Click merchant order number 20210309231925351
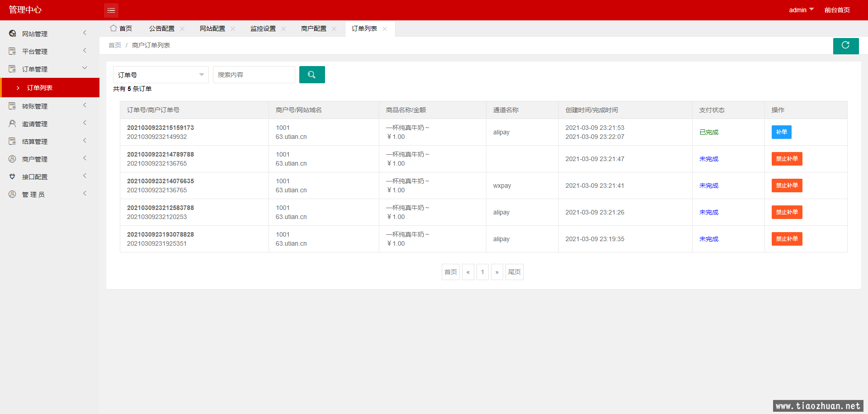This screenshot has height=414, width=868. (157, 243)
